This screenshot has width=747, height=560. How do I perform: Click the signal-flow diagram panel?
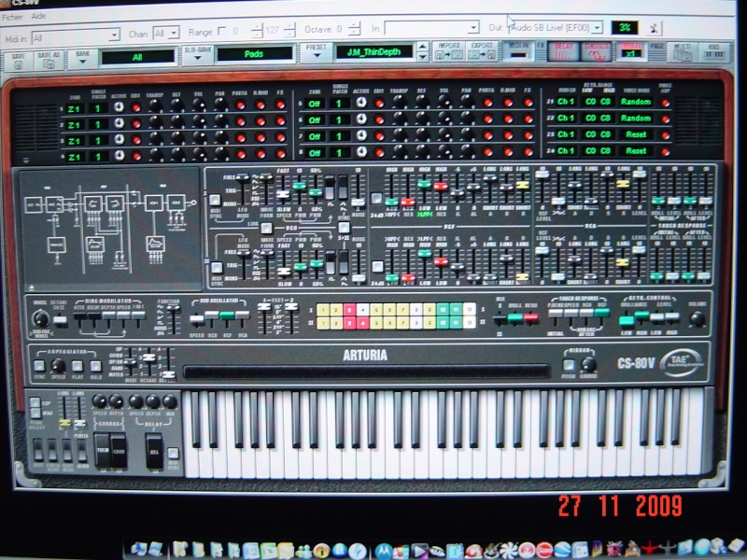[x=109, y=228]
